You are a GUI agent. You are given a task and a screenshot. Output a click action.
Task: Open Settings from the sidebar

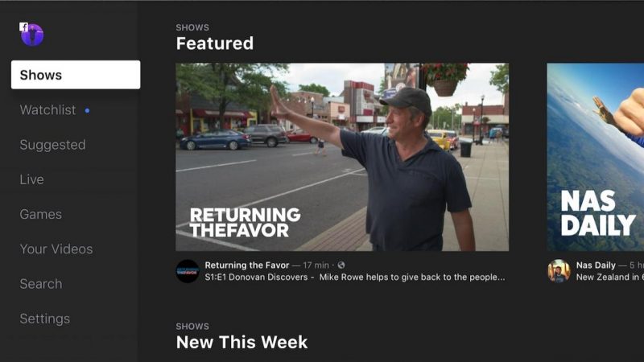(x=45, y=319)
